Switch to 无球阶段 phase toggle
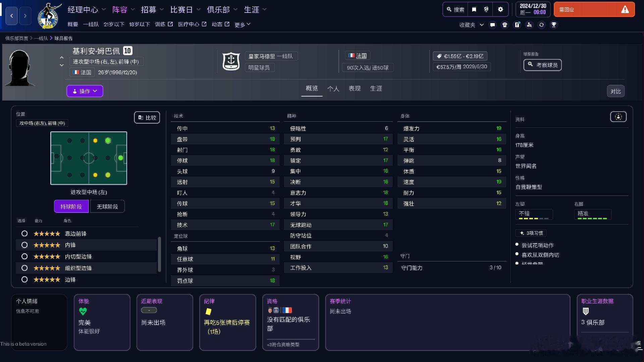Image resolution: width=644 pixels, height=362 pixels. [x=107, y=206]
